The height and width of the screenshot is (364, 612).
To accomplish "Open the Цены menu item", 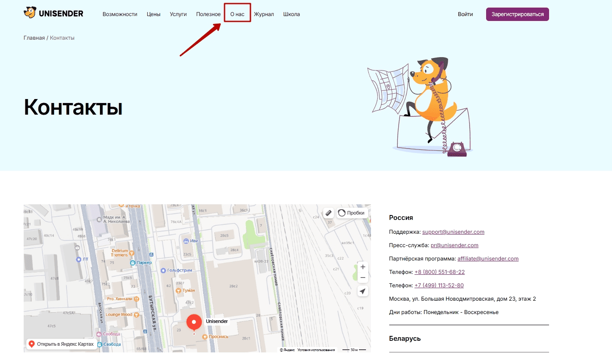I will tap(154, 14).
